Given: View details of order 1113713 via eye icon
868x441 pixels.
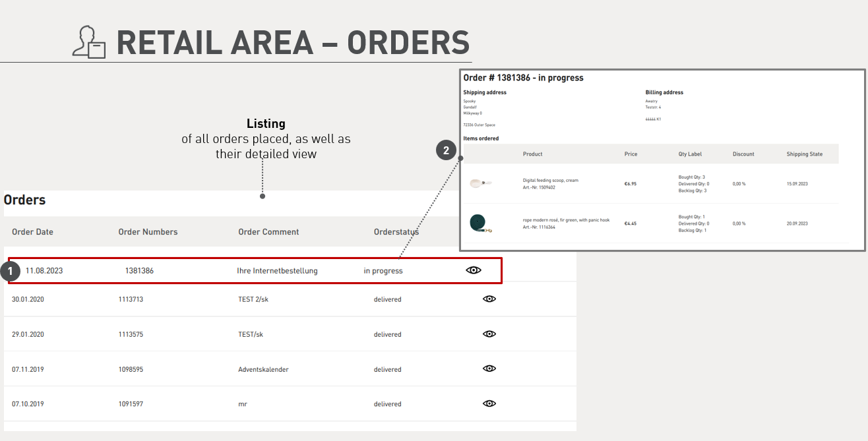Looking at the screenshot, I should [x=489, y=299].
